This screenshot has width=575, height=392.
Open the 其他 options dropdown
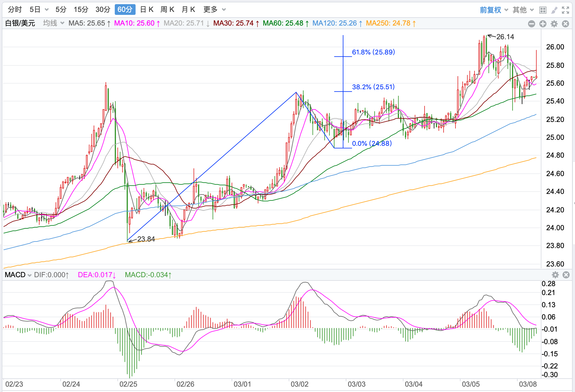tap(523, 10)
